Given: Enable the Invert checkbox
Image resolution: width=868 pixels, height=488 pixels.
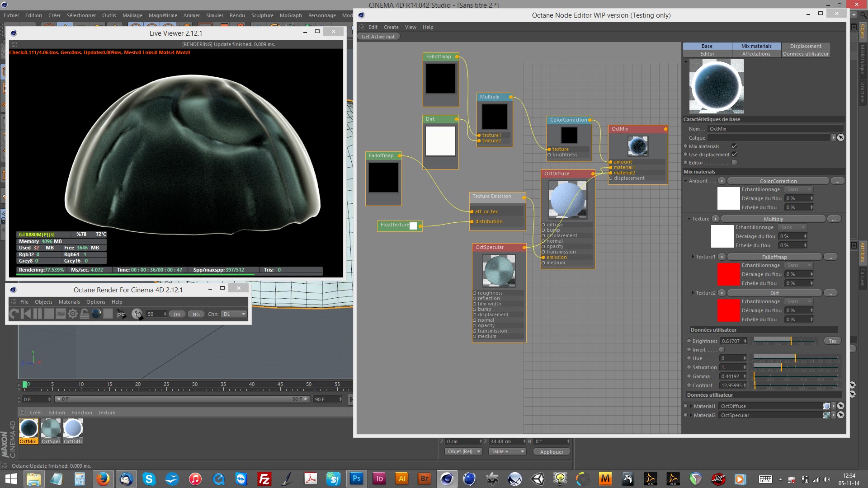Looking at the screenshot, I should coord(722,350).
